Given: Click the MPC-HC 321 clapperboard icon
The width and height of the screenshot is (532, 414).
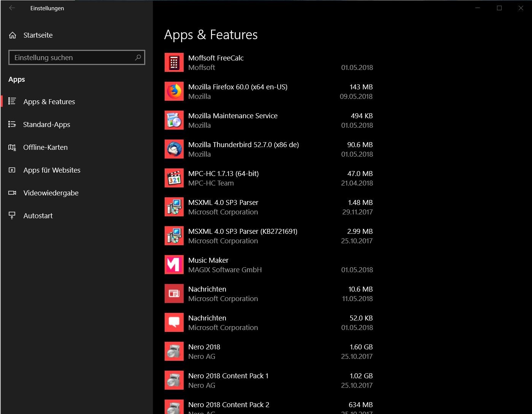Looking at the screenshot, I should [174, 178].
